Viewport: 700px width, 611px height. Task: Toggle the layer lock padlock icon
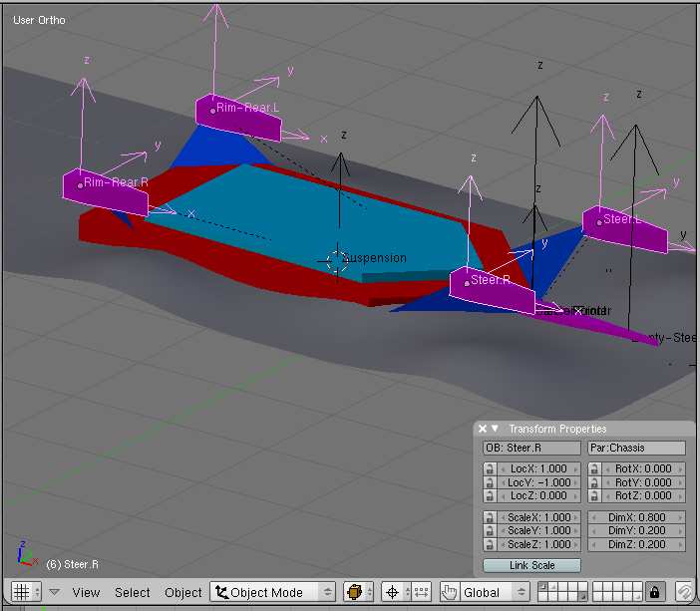654,592
